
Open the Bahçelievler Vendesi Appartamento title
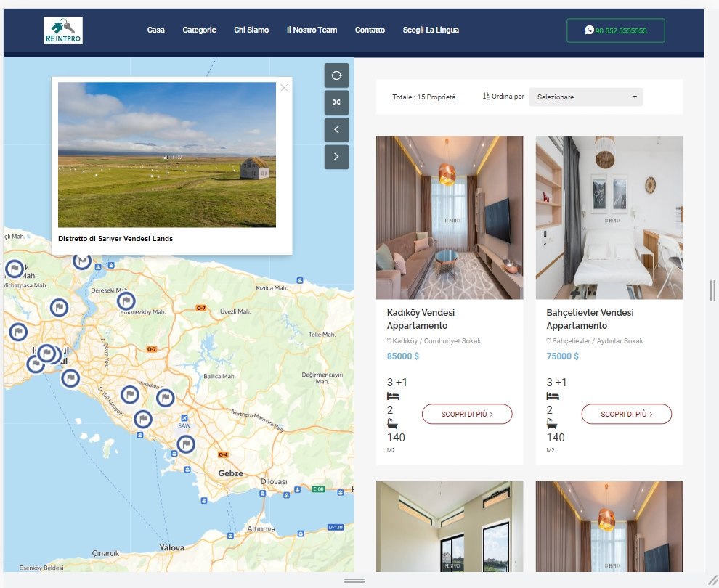[x=590, y=319]
